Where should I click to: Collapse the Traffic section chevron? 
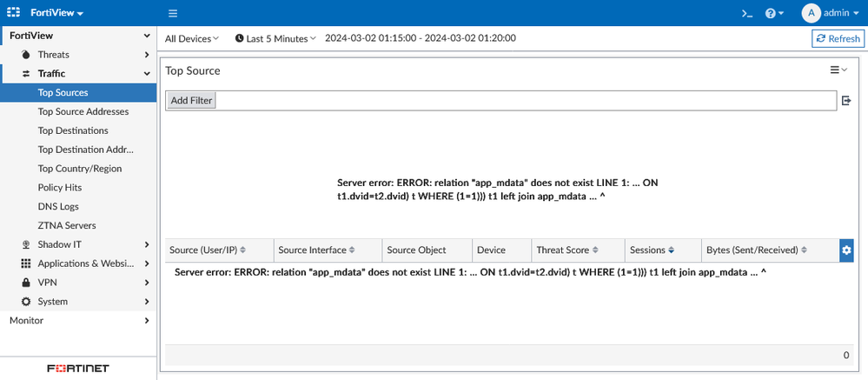pyautogui.click(x=147, y=74)
